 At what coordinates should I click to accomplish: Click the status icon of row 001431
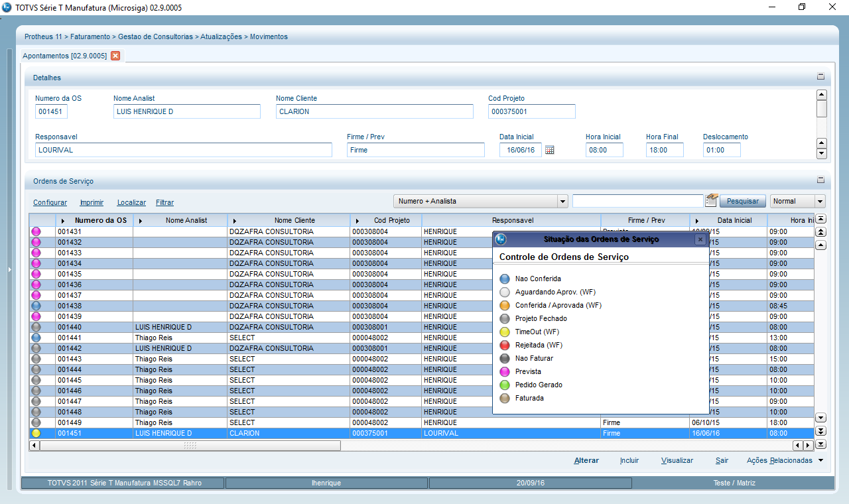pyautogui.click(x=36, y=231)
